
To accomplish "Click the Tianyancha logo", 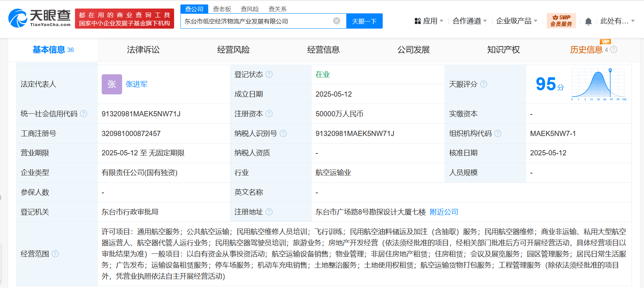I will coord(39,18).
